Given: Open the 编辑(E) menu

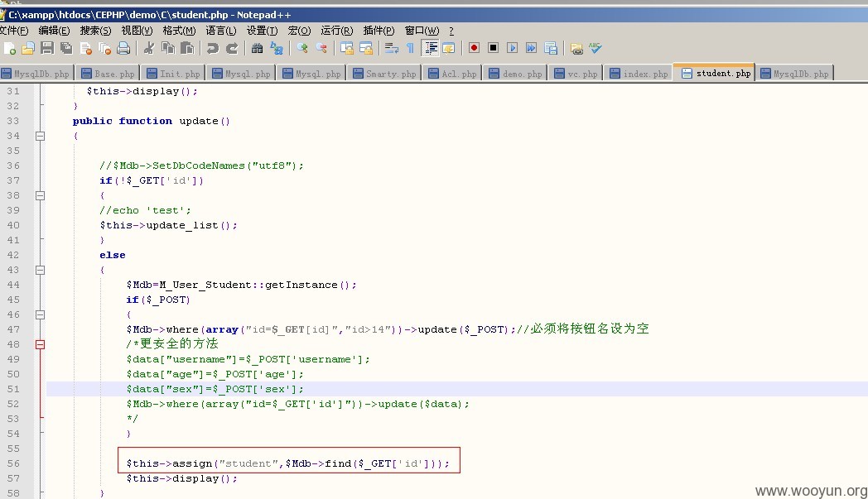Looking at the screenshot, I should coord(55,31).
